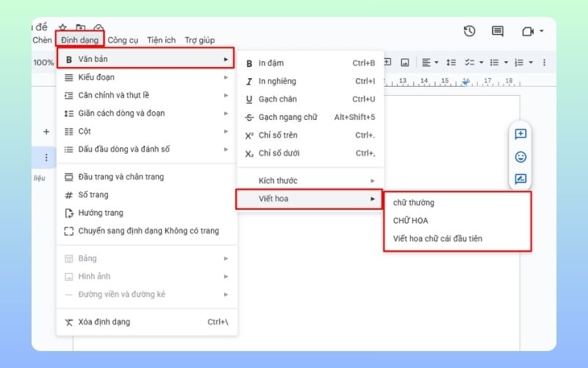The height and width of the screenshot is (368, 588).
Task: Open the sidebar three-dot options
Action: point(46,158)
